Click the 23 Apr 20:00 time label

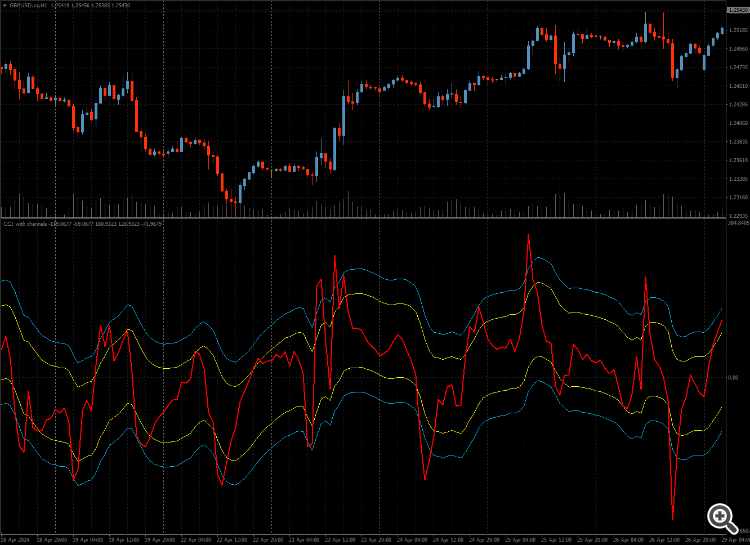[375, 540]
